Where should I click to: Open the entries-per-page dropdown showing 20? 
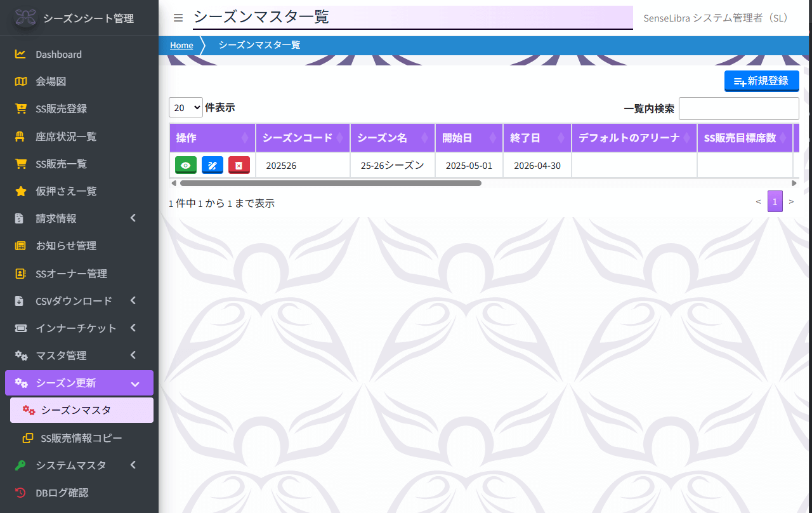(185, 107)
